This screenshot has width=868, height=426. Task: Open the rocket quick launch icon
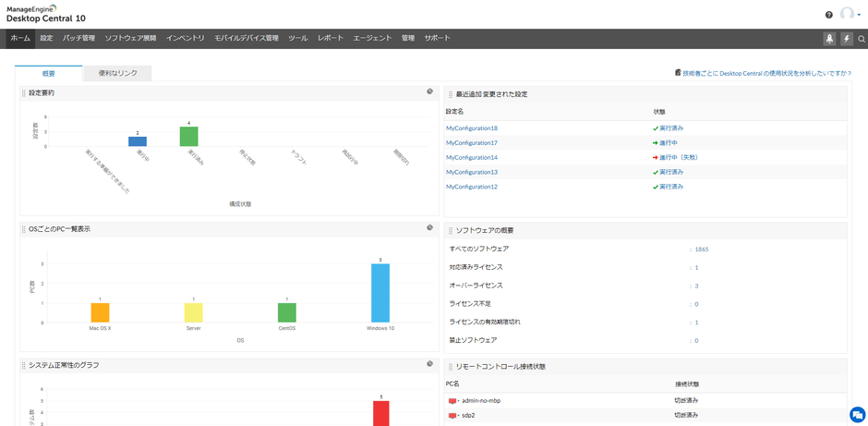(x=829, y=39)
